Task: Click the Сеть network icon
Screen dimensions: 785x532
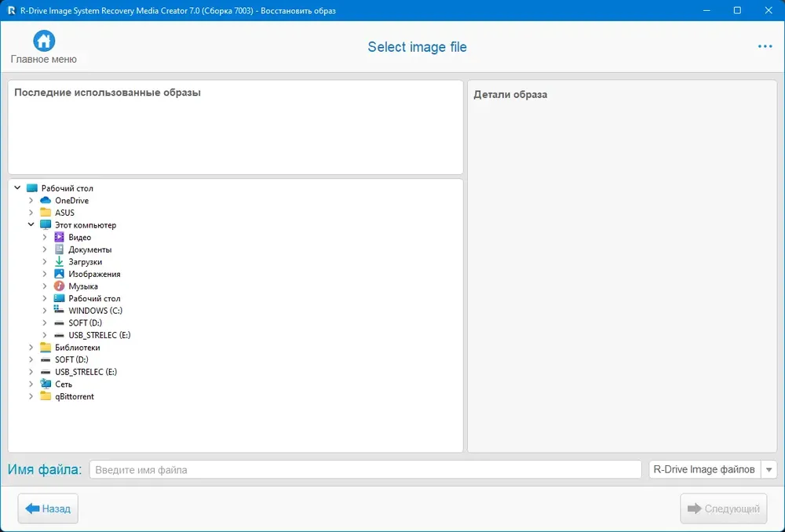Action: 46,384
